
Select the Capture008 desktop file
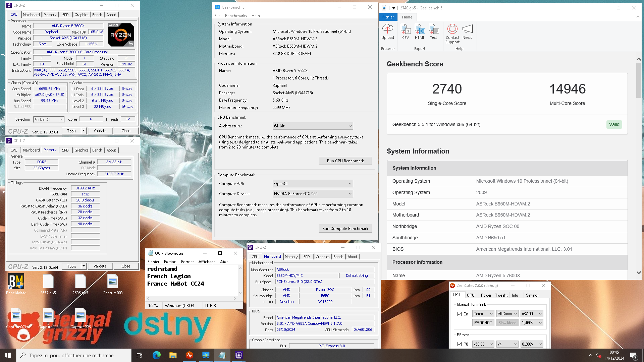pos(80,318)
